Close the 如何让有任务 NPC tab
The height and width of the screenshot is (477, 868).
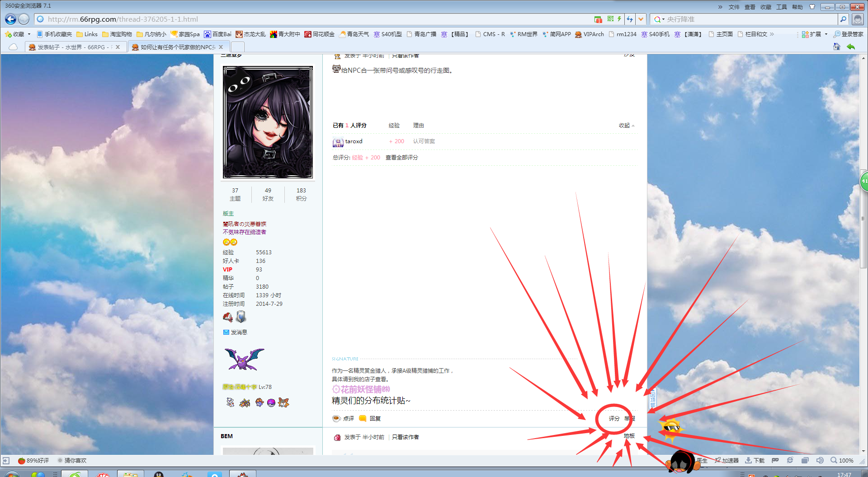tap(221, 47)
